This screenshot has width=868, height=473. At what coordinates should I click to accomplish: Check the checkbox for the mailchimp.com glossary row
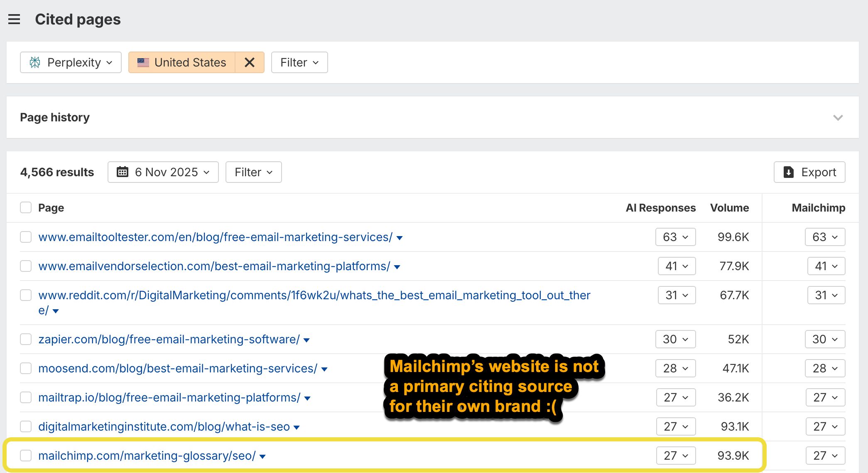[x=26, y=455]
